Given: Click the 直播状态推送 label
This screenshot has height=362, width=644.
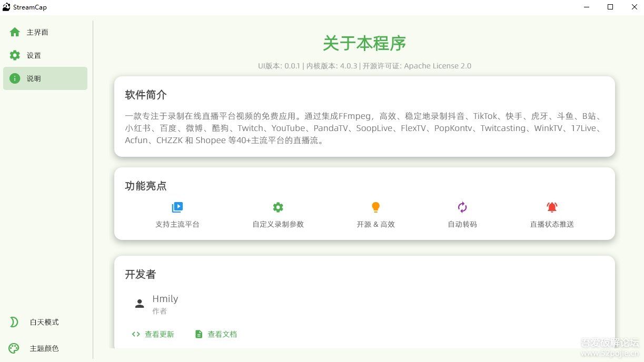Looking at the screenshot, I should (552, 224).
